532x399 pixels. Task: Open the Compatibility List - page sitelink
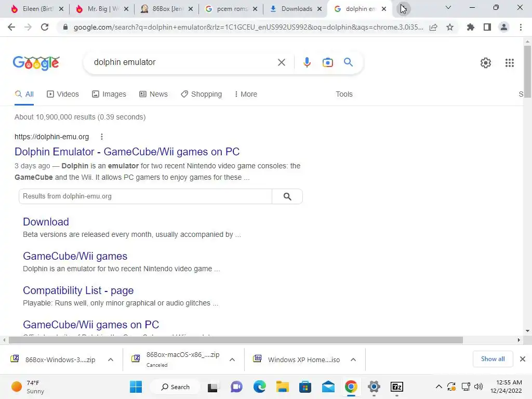(x=78, y=290)
